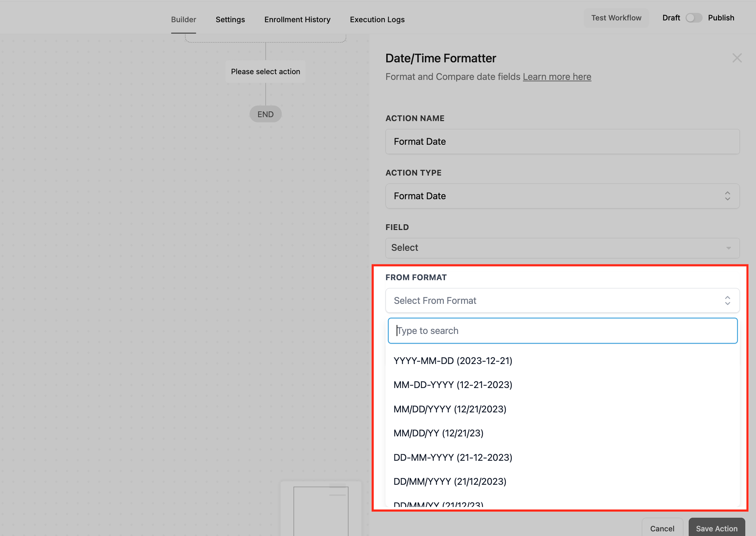Image resolution: width=756 pixels, height=536 pixels.
Task: Choose the YYYY-MM-DD (2023-12-21) format option
Action: tap(452, 361)
